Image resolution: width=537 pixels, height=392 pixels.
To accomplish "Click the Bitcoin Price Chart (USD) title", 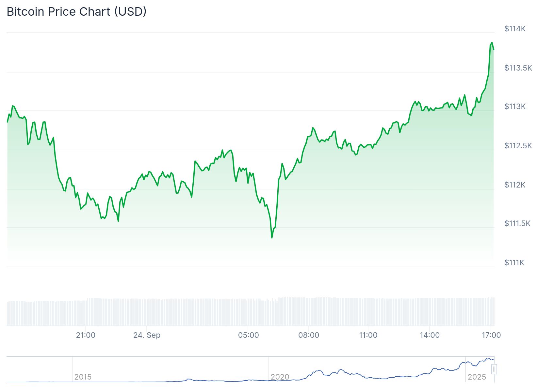I will pyautogui.click(x=76, y=12).
